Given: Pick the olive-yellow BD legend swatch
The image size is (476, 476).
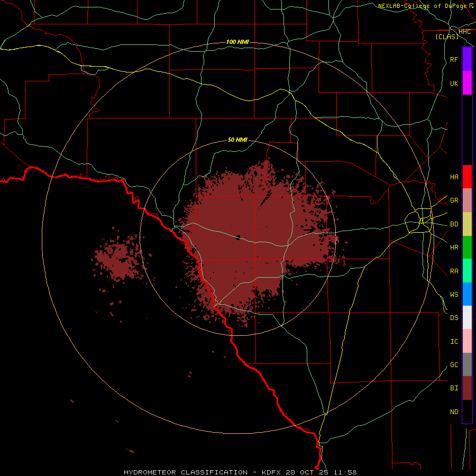Looking at the screenshot, I should click(x=467, y=224).
